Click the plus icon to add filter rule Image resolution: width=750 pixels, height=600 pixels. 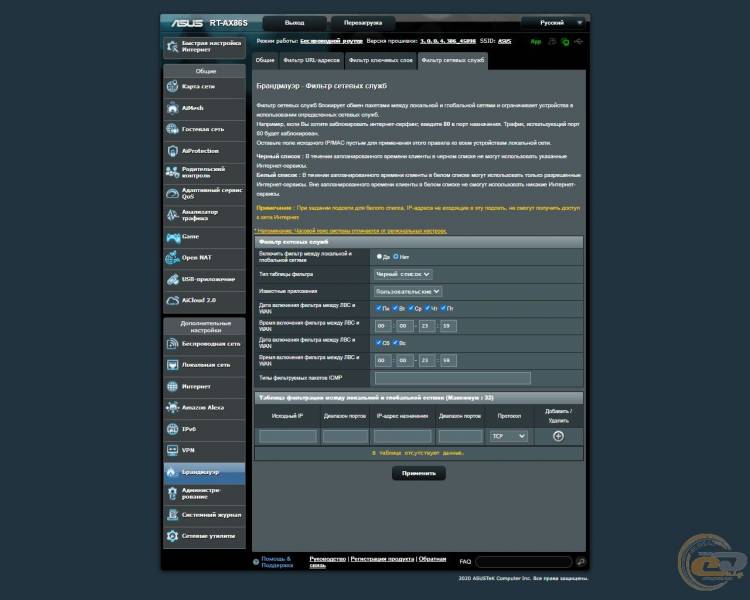[558, 436]
